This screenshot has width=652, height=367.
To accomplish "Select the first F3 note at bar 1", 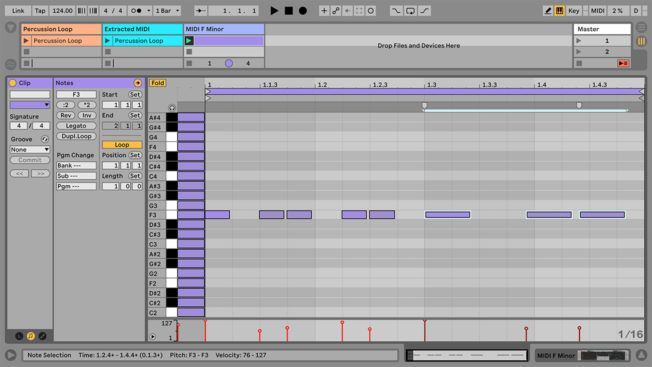I will point(217,215).
